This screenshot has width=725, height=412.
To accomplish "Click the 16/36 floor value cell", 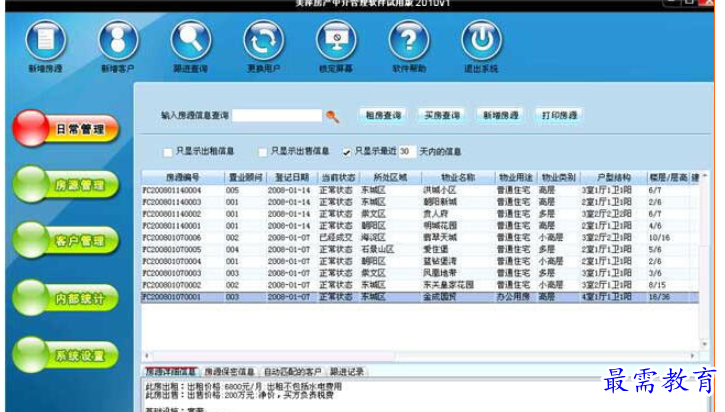I will tap(659, 297).
